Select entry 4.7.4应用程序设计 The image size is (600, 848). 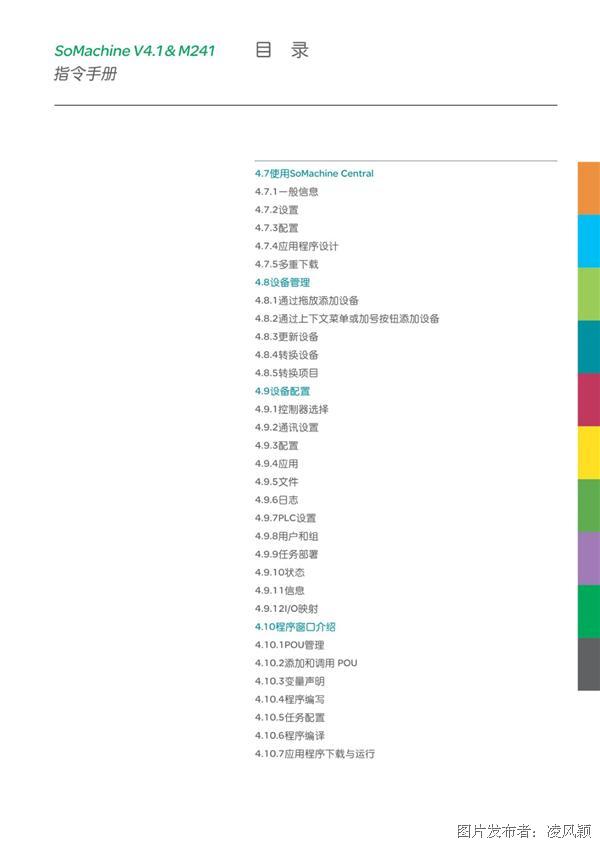(x=296, y=246)
